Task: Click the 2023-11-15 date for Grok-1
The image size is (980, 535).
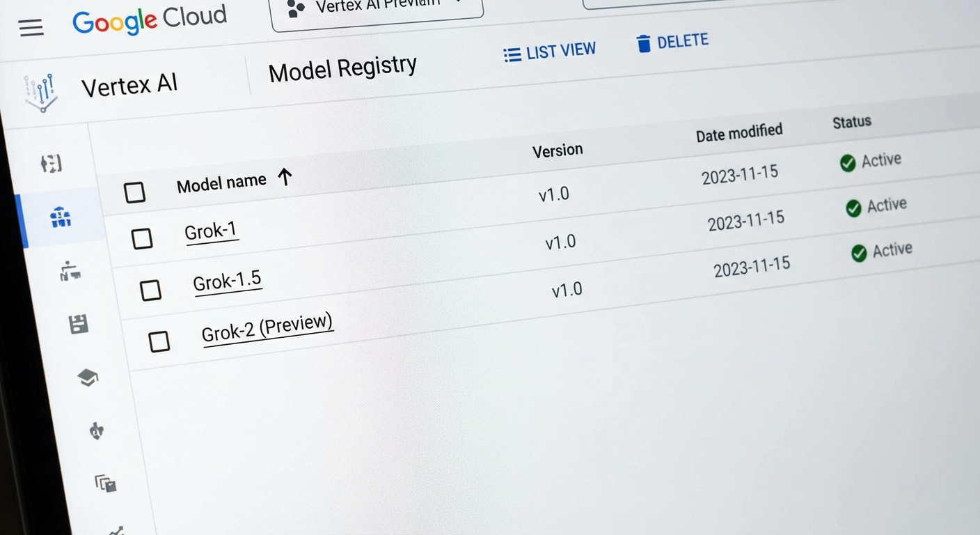Action: pos(740,175)
